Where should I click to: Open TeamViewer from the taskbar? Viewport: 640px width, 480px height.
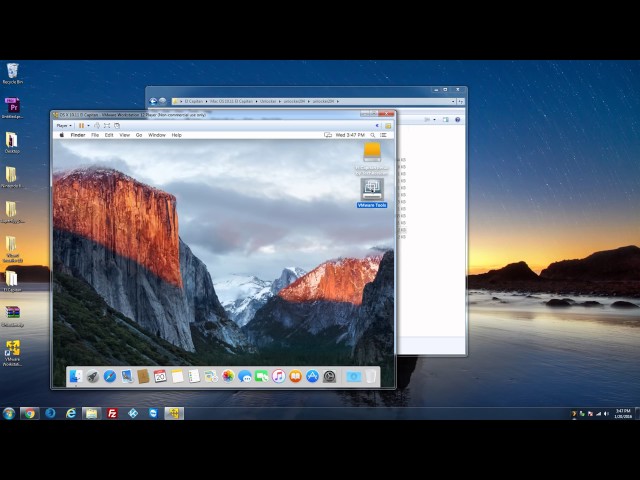click(x=153, y=413)
